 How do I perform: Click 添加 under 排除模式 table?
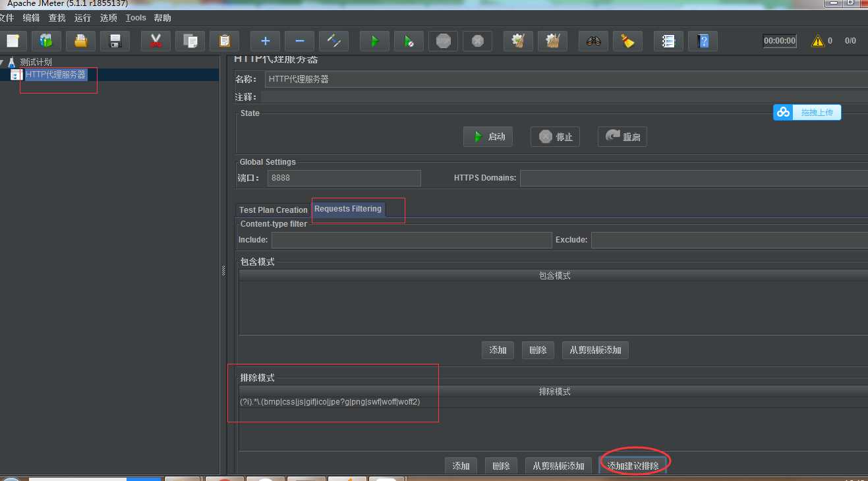coord(461,466)
